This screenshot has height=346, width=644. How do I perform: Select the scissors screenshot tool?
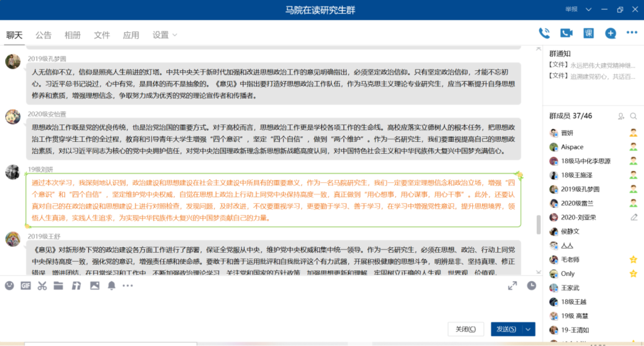click(42, 286)
